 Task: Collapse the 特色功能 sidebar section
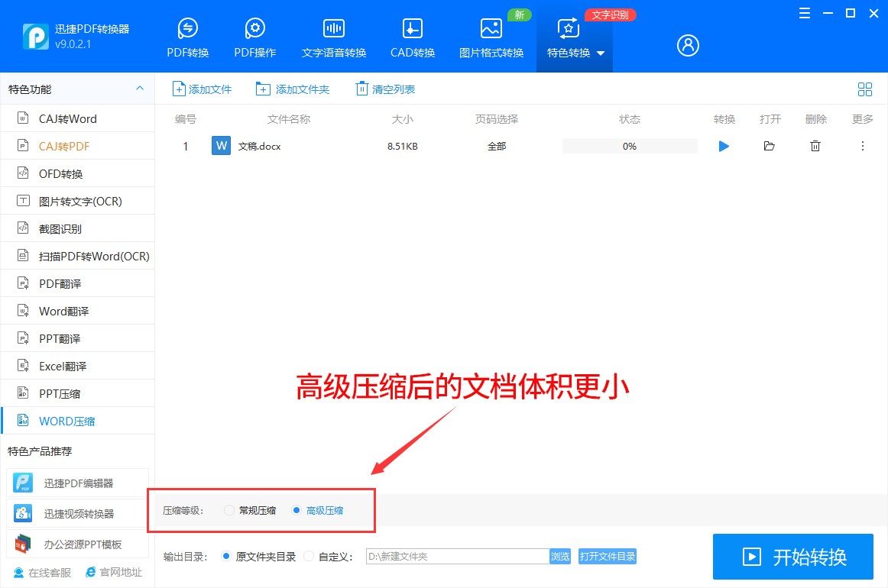tap(140, 89)
